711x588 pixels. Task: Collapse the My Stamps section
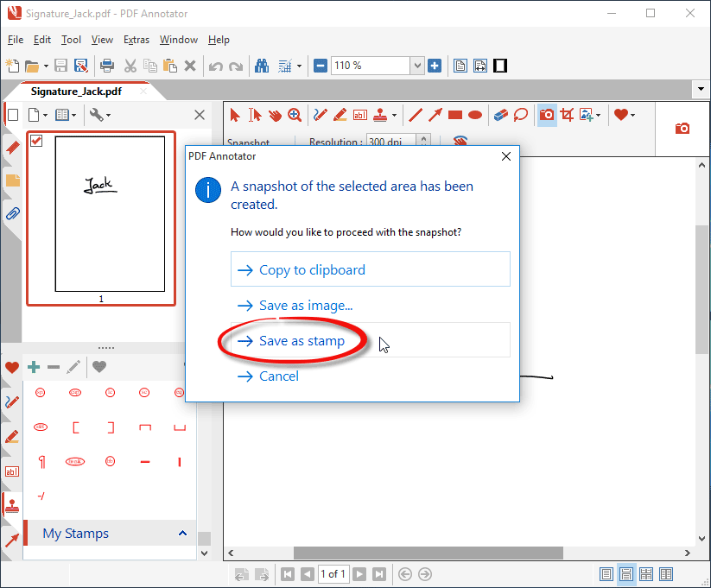pos(182,533)
